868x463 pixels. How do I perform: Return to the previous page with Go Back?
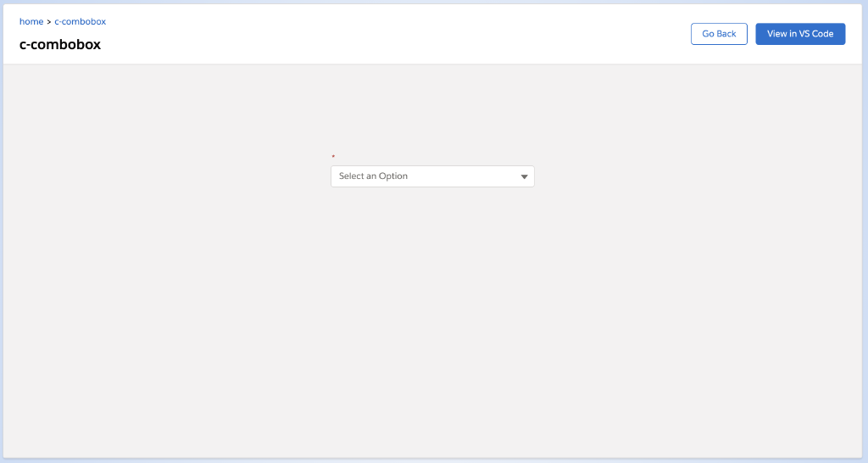[x=719, y=34]
